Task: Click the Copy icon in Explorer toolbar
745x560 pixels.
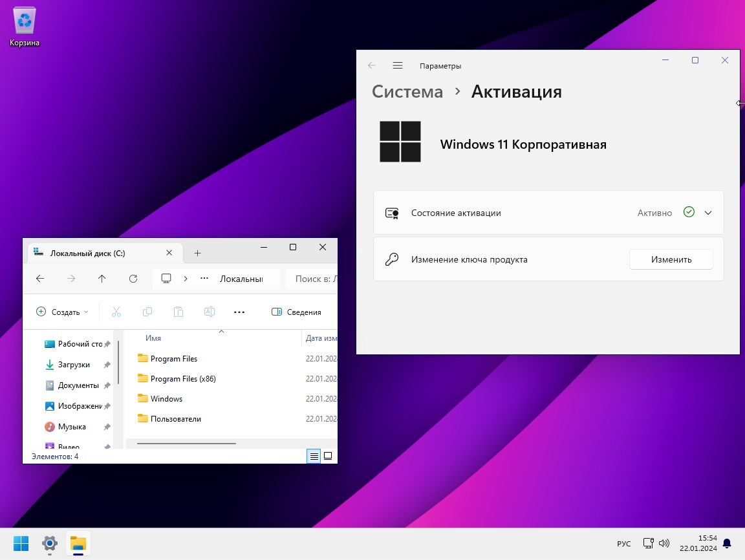Action: (x=147, y=312)
